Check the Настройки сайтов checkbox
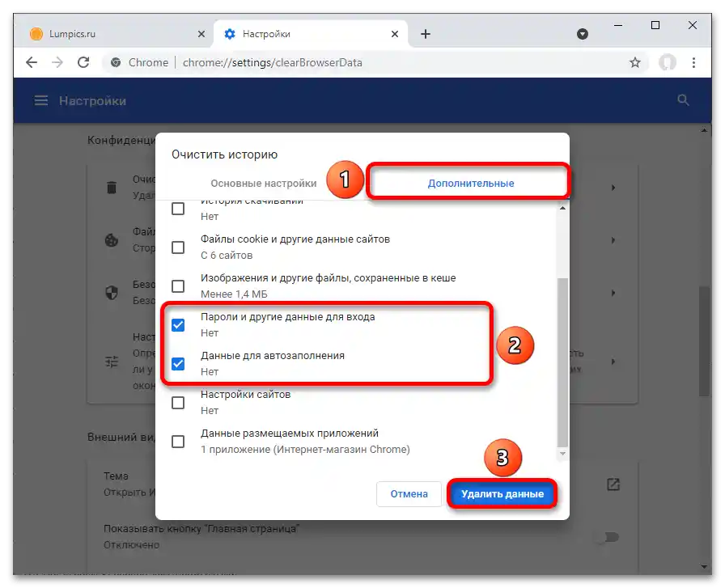The height and width of the screenshot is (588, 725). point(178,403)
